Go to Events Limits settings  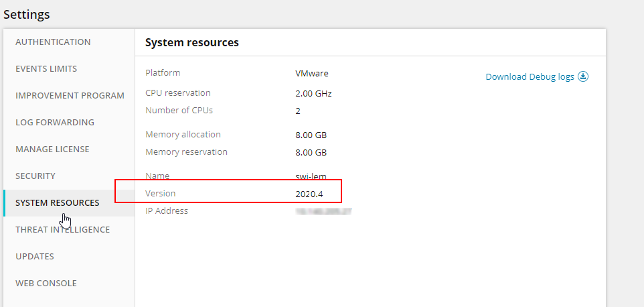pos(46,68)
